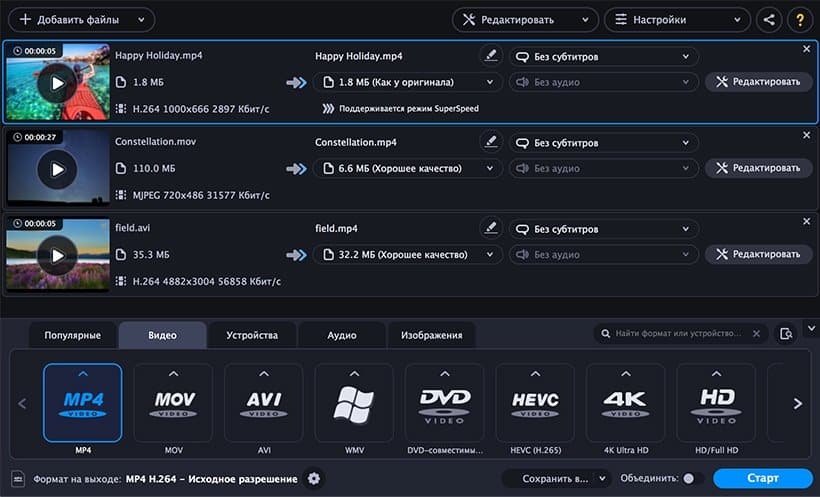
Task: Play the Constellation.mov thumbnail preview
Action: tap(57, 169)
